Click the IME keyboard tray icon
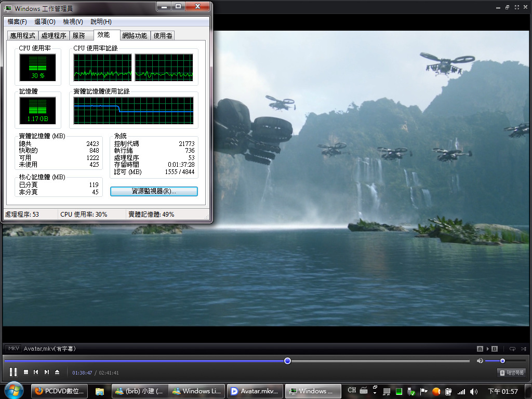This screenshot has height=399, width=532. click(x=363, y=390)
